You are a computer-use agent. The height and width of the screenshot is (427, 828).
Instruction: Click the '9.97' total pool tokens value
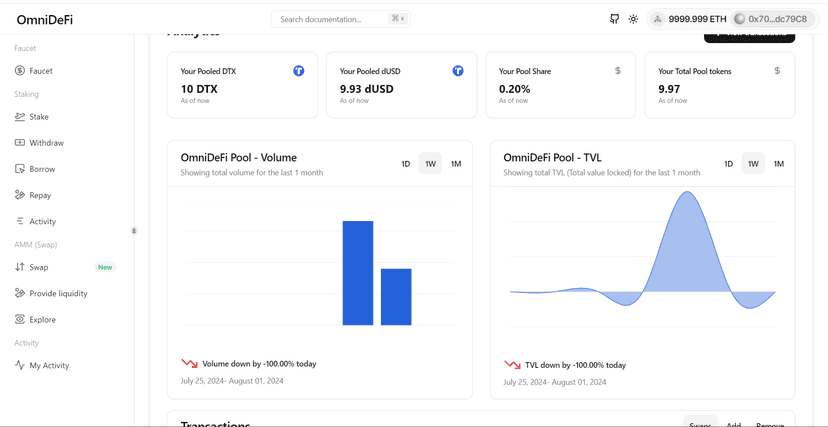[x=669, y=89]
